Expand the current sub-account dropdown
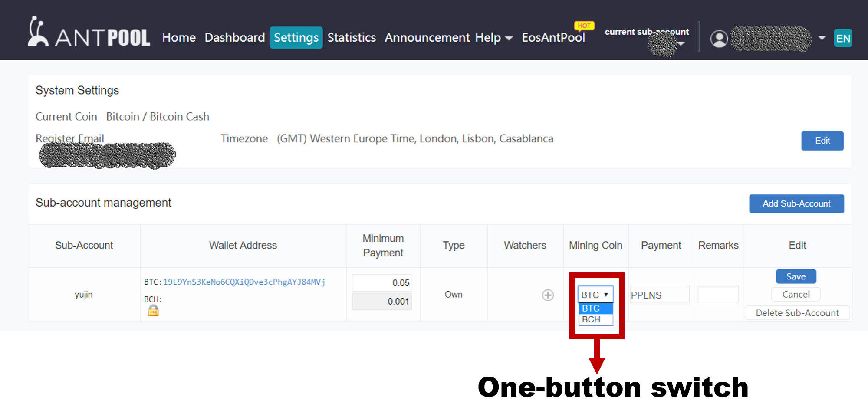Image resolution: width=868 pixels, height=420 pixels. click(x=681, y=43)
